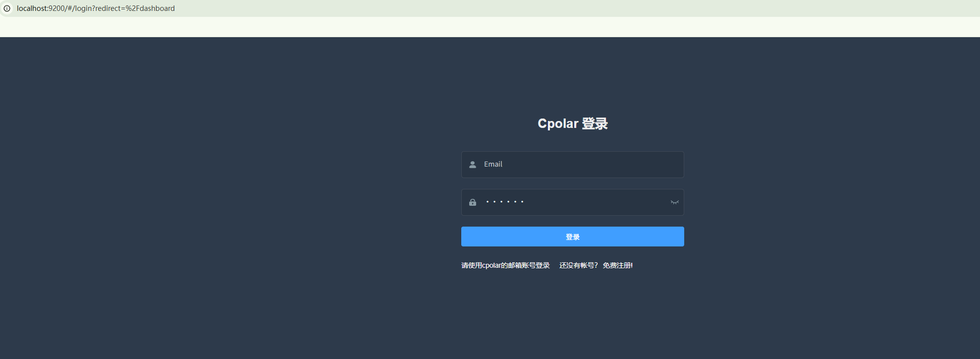The image size is (980, 359).
Task: Click the 请使用cpolar的邮箱账号登录 hint text
Action: pos(505,265)
